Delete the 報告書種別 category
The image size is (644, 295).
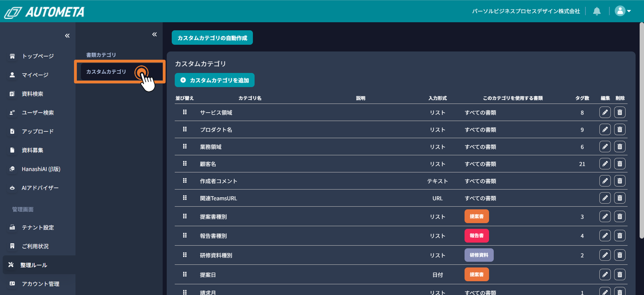pyautogui.click(x=620, y=236)
